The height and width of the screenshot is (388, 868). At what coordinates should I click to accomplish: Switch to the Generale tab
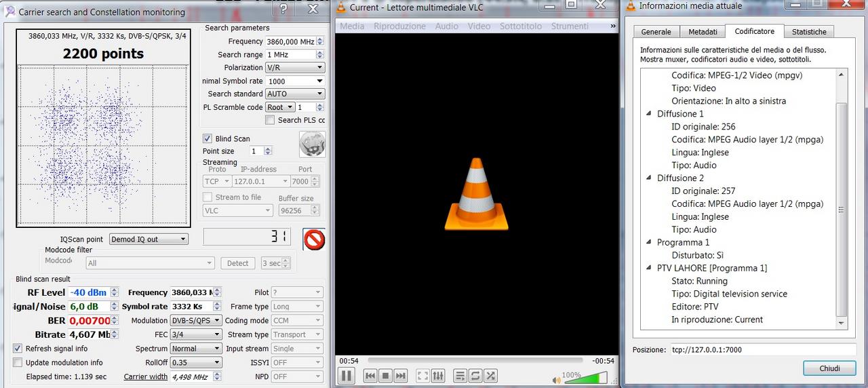point(656,32)
